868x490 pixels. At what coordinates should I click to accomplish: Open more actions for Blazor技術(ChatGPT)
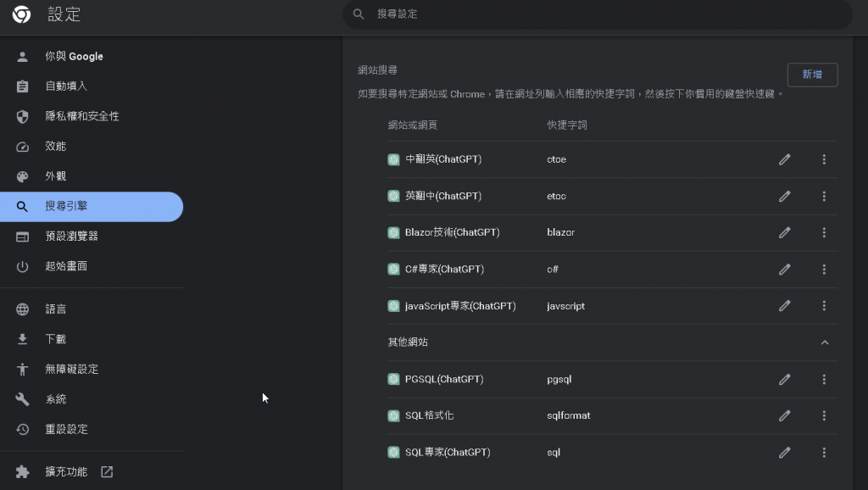click(824, 232)
